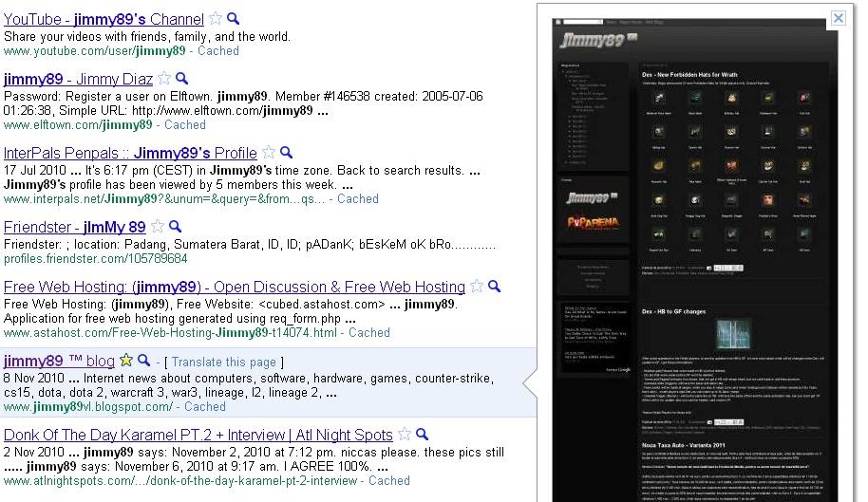Image resolution: width=868 pixels, height=502 pixels.
Task: Click the www.jimmy89vl.blogspot.com URL text
Action: 88,407
